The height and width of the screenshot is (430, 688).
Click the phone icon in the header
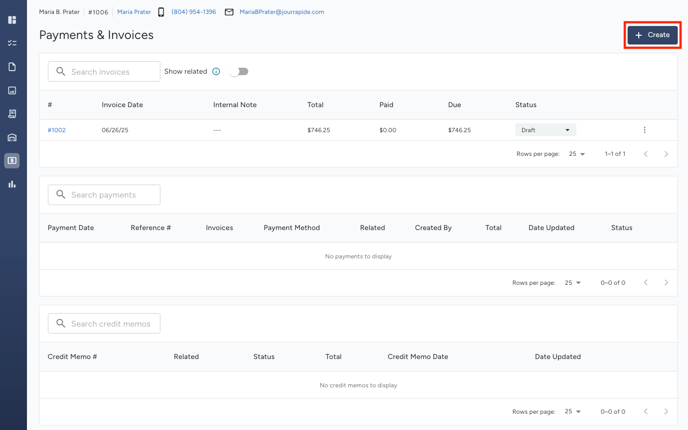161,12
